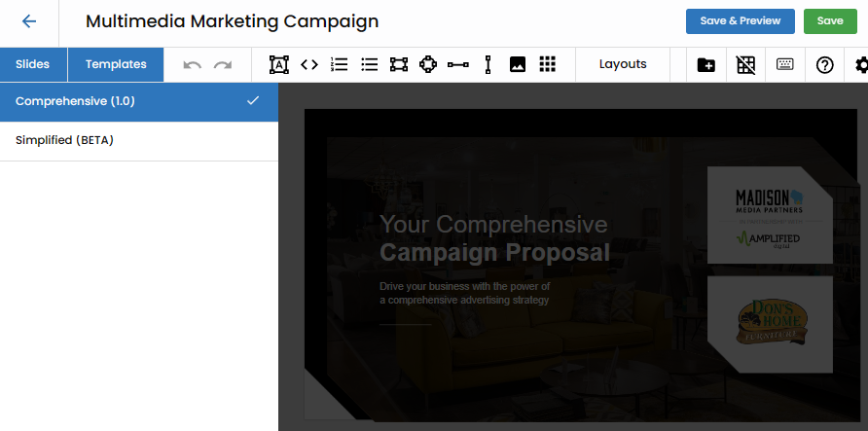The width and height of the screenshot is (868, 431).
Task: Click the Save & Preview button
Action: point(741,21)
